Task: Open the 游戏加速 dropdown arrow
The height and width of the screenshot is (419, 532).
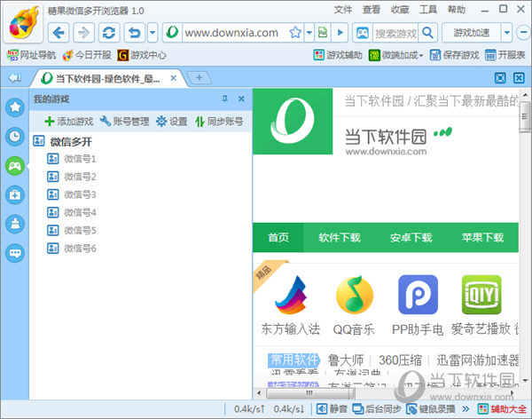Action: [506, 33]
